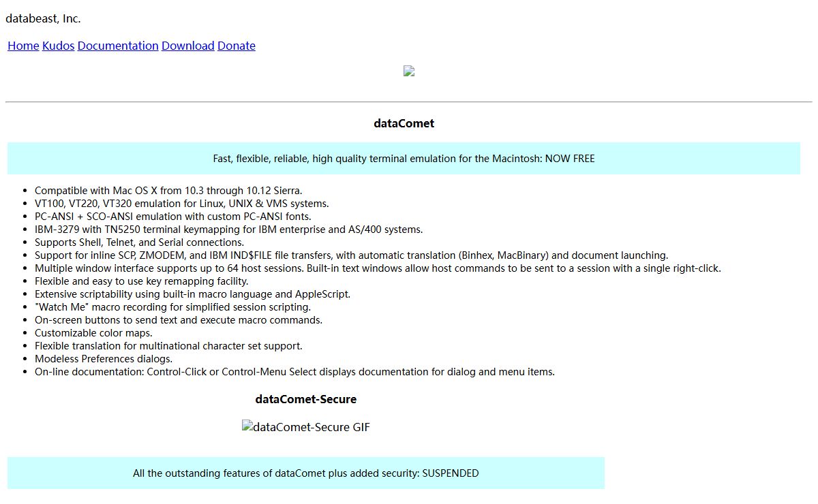Click the dataComet heading
Screen dimensions: 818x504
pyautogui.click(x=404, y=123)
